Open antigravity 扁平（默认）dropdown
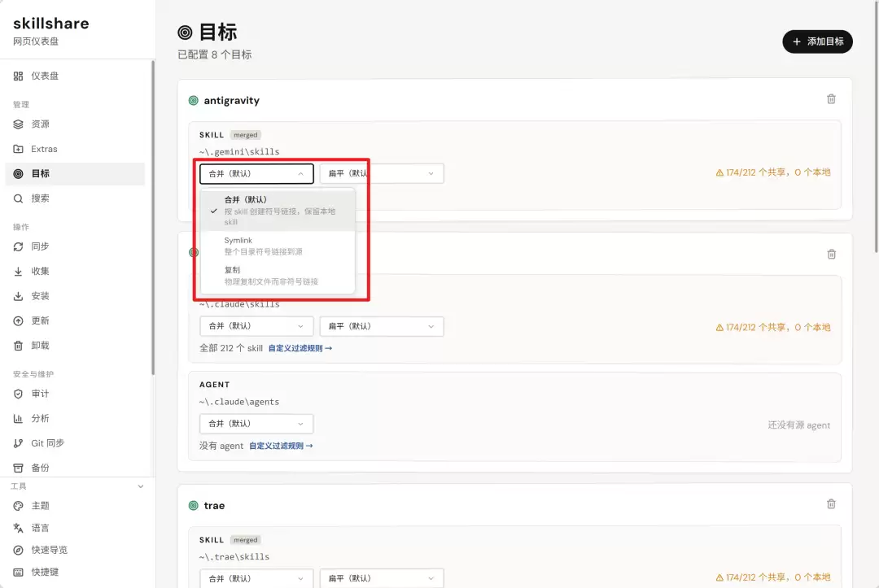The height and width of the screenshot is (588, 879). click(x=381, y=173)
